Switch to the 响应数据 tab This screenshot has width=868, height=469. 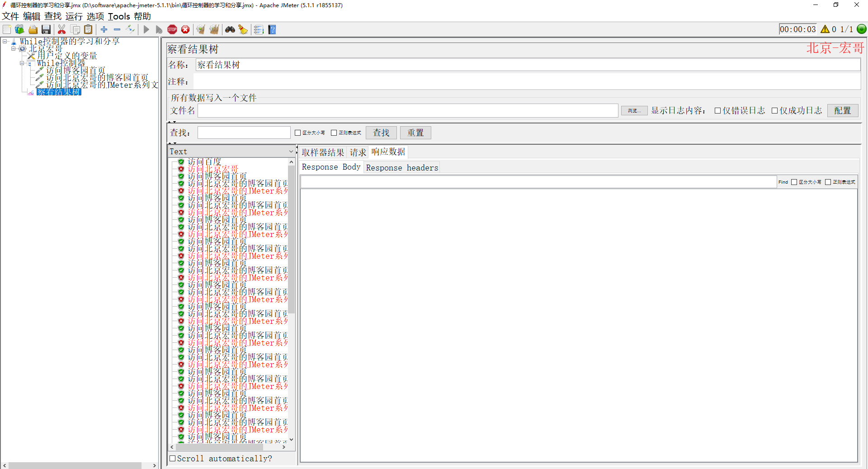point(387,152)
